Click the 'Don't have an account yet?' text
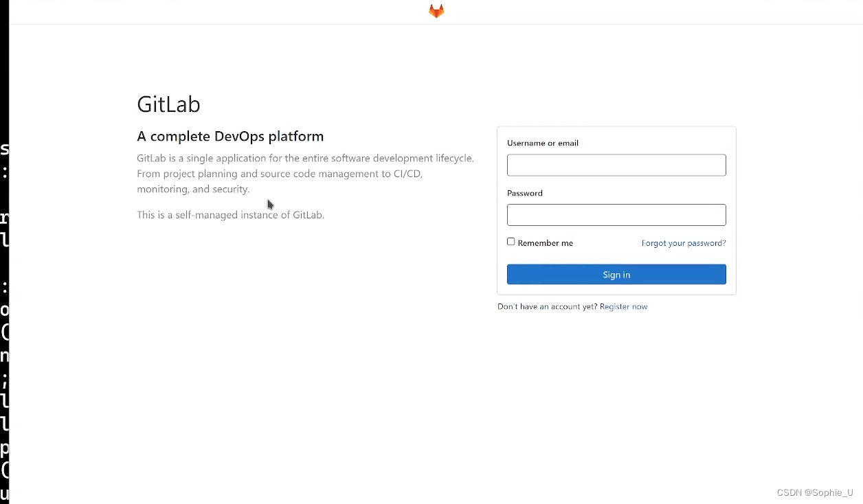The height and width of the screenshot is (504, 863). click(548, 307)
